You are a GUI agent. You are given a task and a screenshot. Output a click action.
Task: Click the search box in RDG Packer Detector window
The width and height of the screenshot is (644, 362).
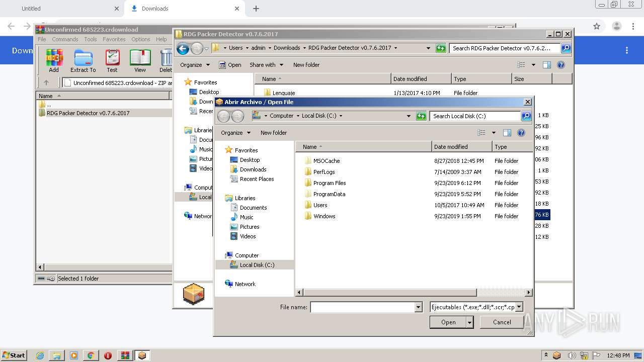tap(505, 48)
